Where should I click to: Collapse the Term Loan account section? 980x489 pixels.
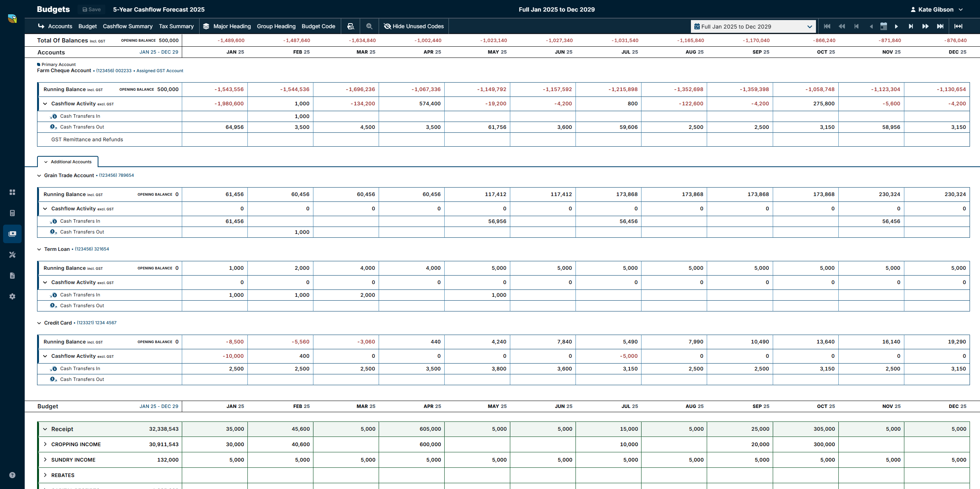[x=39, y=249]
